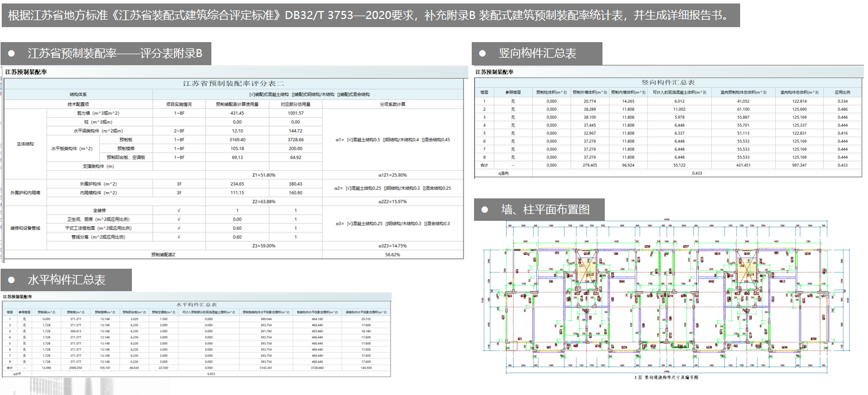The height and width of the screenshot is (395, 868).
Task: Click the 剪力墙 usage value 431.45
Action: [237, 113]
